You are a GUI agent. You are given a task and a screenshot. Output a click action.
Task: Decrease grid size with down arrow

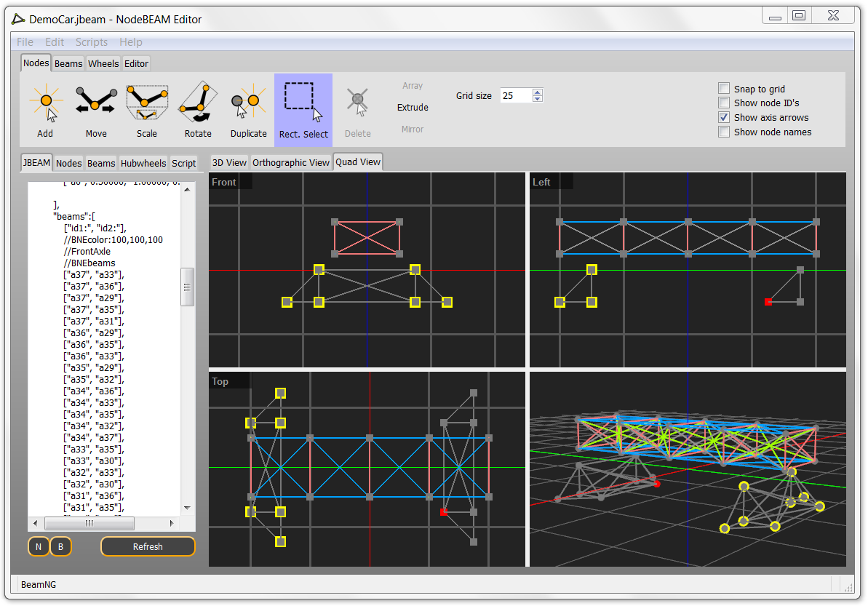(x=537, y=99)
